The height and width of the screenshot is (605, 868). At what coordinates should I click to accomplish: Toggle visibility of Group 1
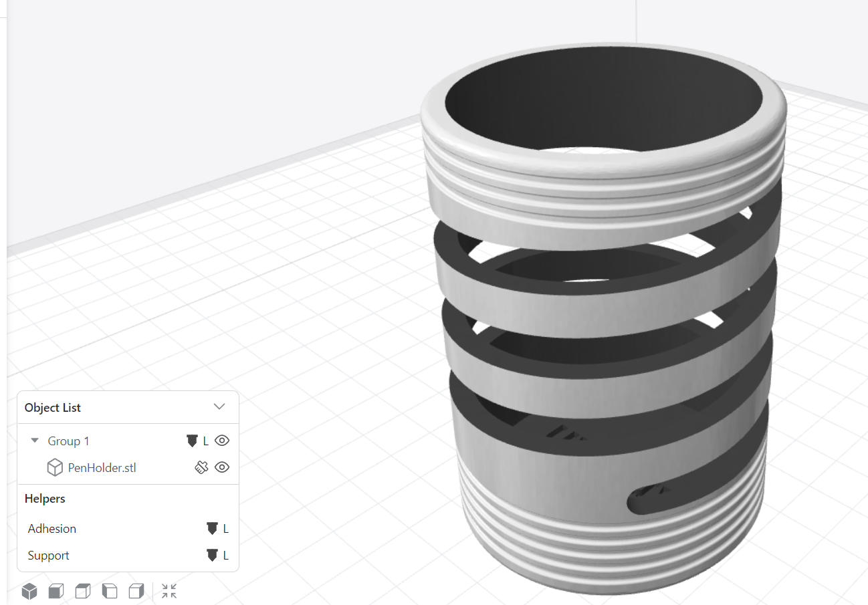[221, 441]
